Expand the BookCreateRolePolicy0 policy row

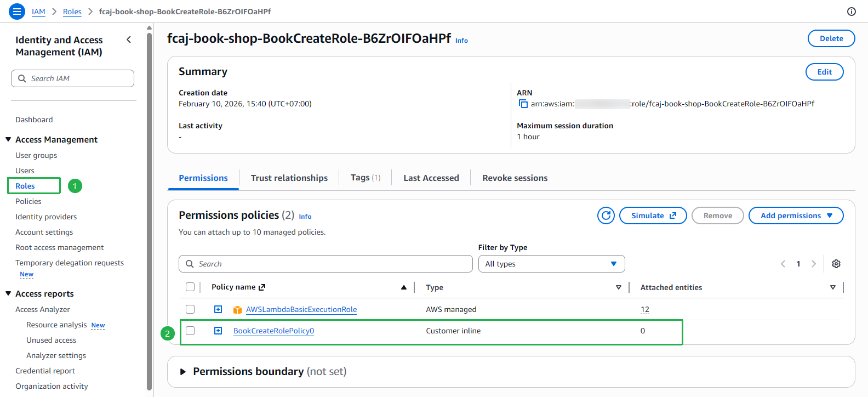pyautogui.click(x=218, y=331)
